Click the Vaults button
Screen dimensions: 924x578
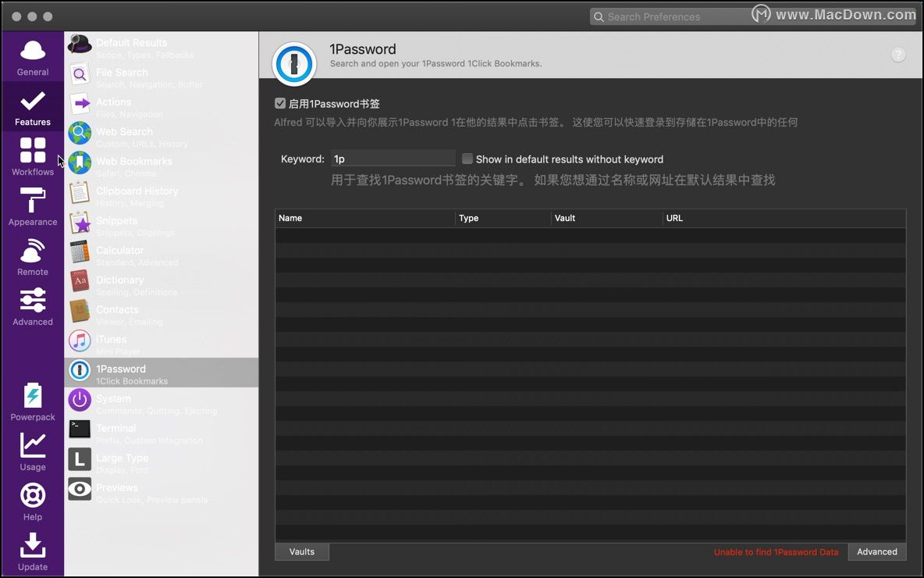(302, 551)
